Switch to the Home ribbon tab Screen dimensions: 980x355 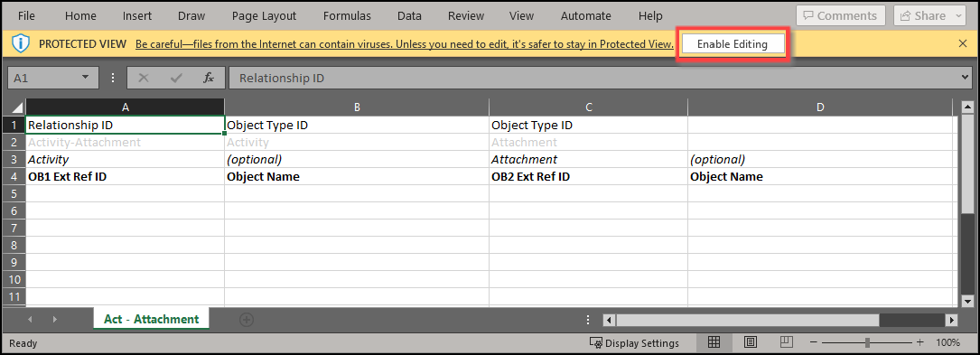coord(80,16)
